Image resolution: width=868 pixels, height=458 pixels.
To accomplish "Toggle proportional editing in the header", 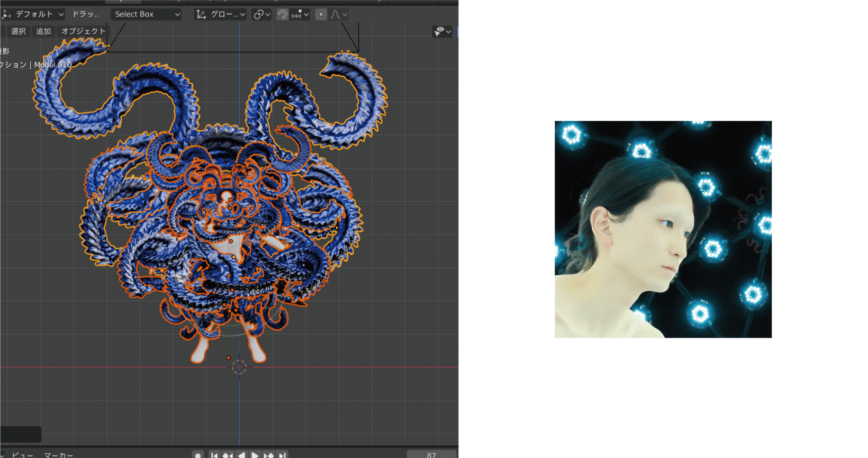I will click(321, 14).
